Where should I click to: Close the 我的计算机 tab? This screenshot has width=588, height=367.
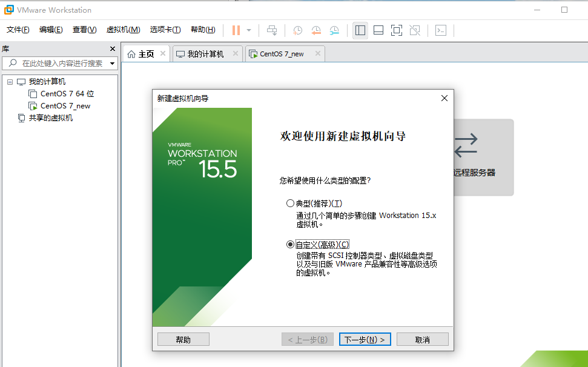pos(236,54)
